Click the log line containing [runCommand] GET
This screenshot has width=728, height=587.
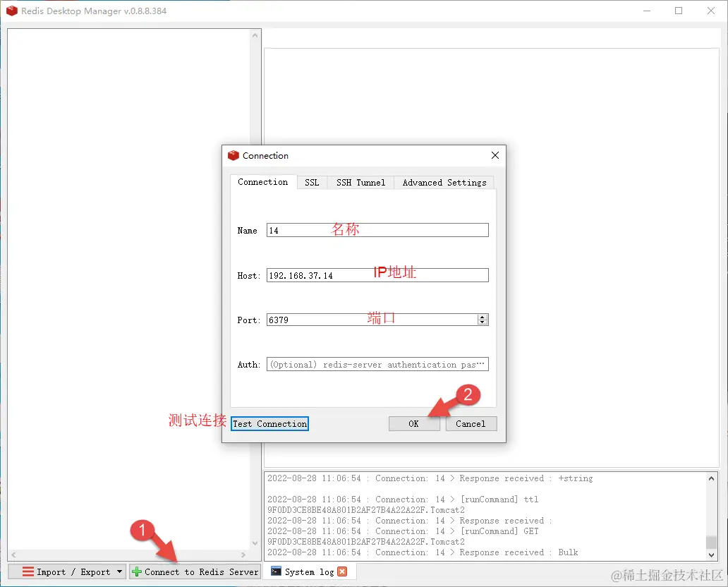(x=403, y=531)
